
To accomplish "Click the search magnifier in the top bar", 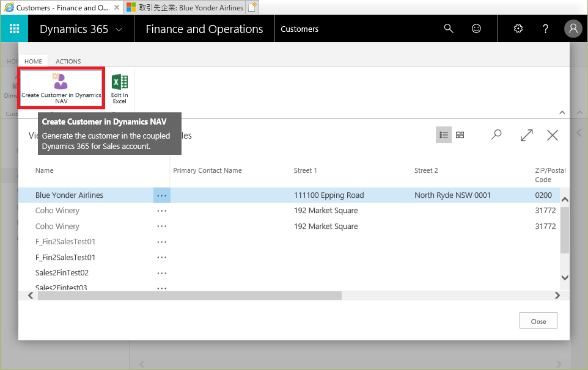I will click(449, 29).
